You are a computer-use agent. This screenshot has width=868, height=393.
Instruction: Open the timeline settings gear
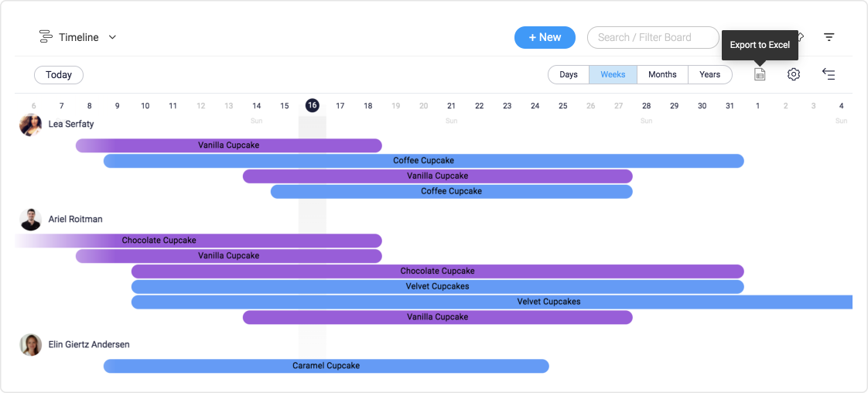point(794,74)
